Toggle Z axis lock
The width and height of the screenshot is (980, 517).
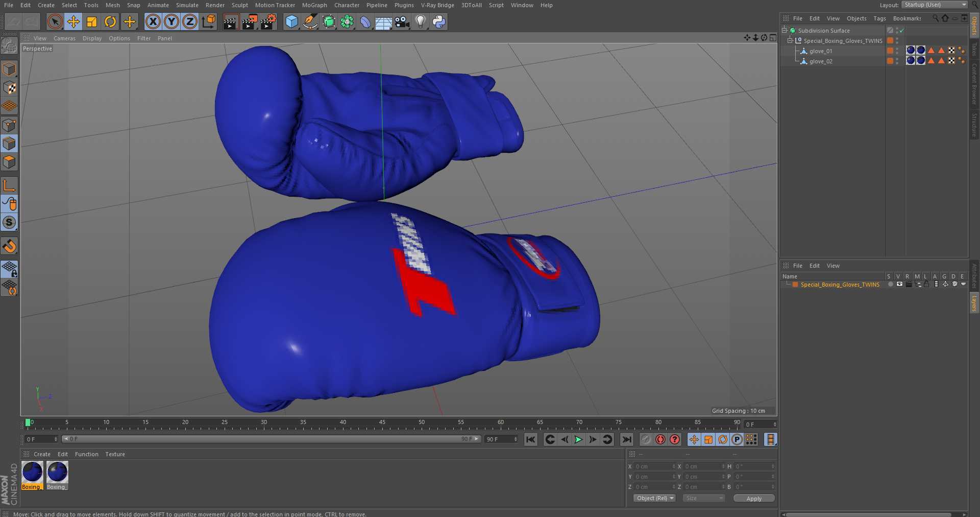coord(190,21)
